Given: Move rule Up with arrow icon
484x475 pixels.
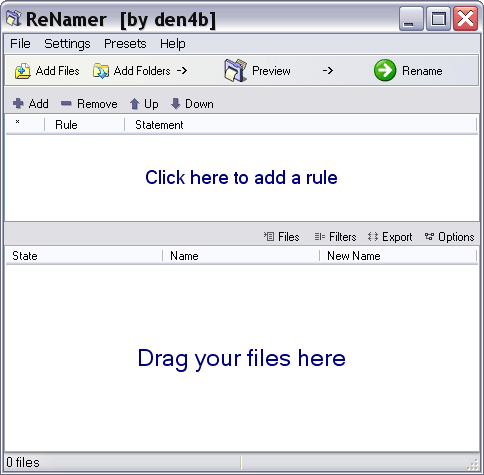Looking at the screenshot, I should tap(134, 104).
